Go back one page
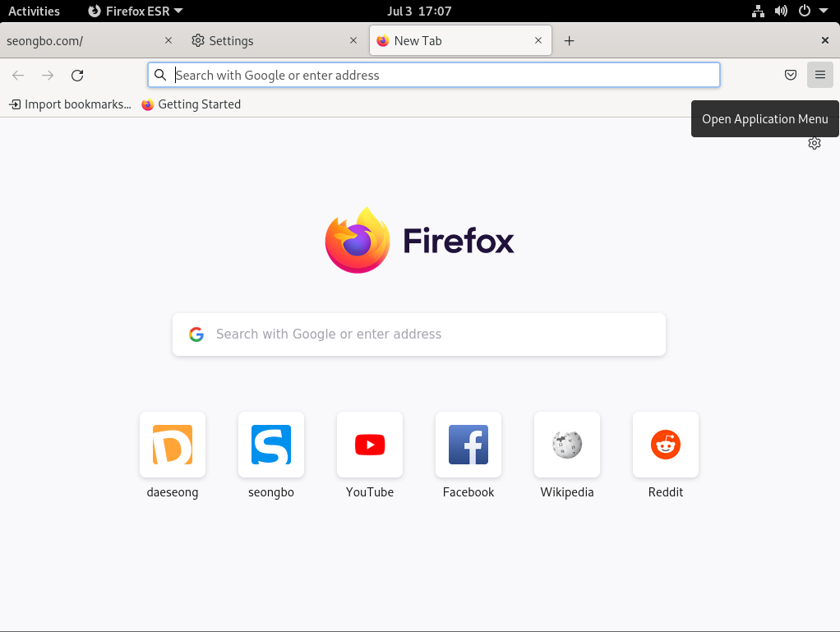The width and height of the screenshot is (840, 632). (x=18, y=75)
